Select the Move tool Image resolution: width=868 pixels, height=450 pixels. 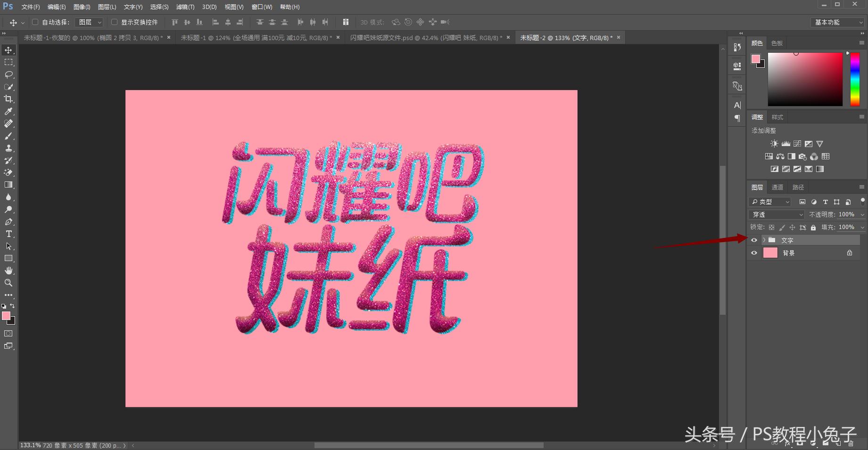point(8,49)
